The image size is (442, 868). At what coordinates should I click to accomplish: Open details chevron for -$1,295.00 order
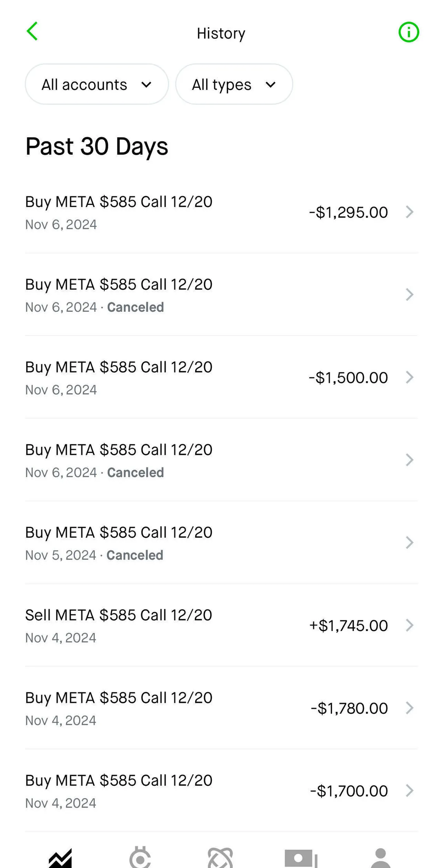tap(409, 212)
